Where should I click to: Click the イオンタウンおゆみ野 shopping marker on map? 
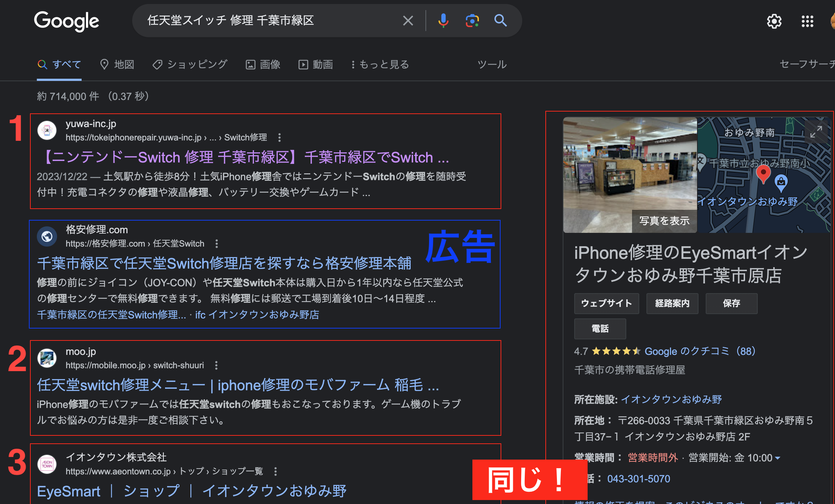pyautogui.click(x=781, y=183)
